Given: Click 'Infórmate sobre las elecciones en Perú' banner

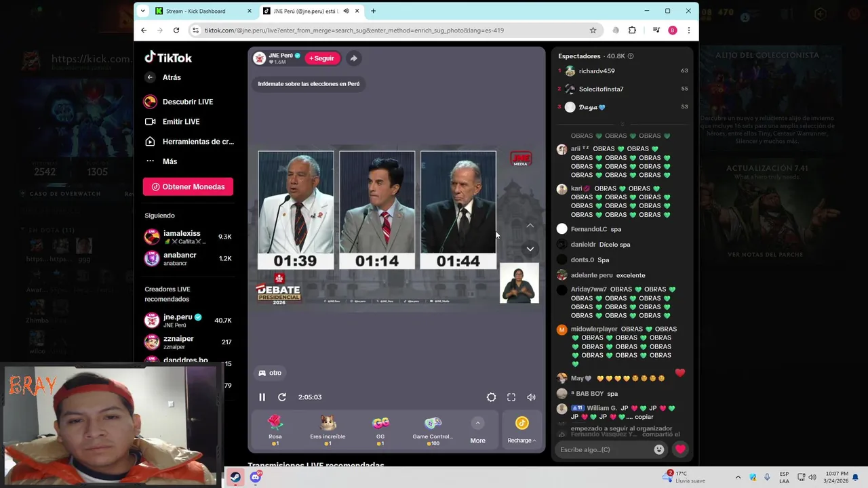Looking at the screenshot, I should (x=309, y=84).
